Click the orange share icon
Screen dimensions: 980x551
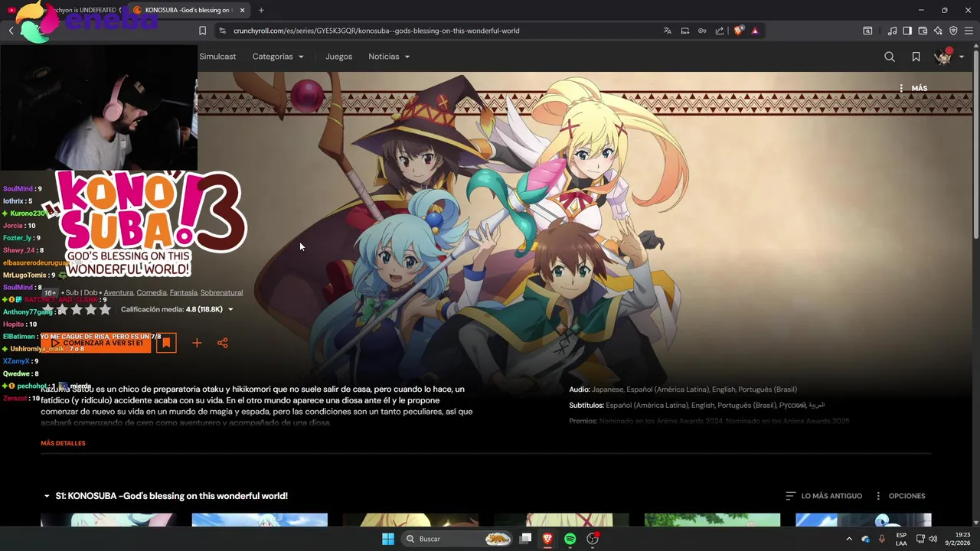(x=223, y=343)
